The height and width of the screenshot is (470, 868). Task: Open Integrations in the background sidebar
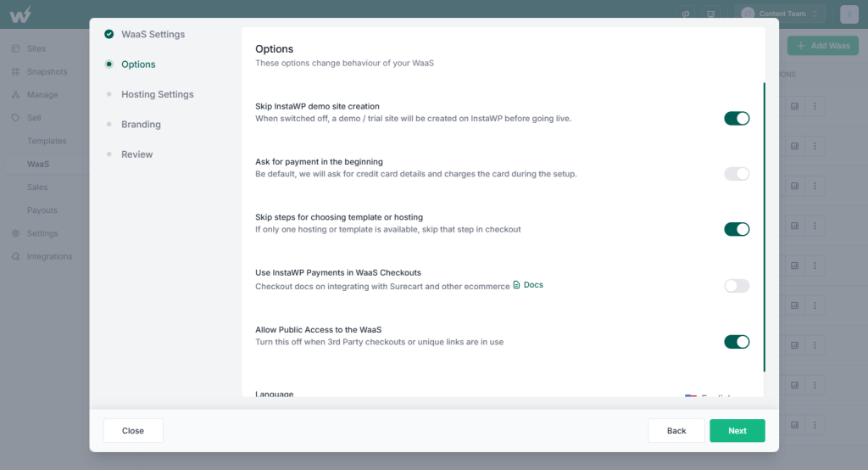[42, 256]
